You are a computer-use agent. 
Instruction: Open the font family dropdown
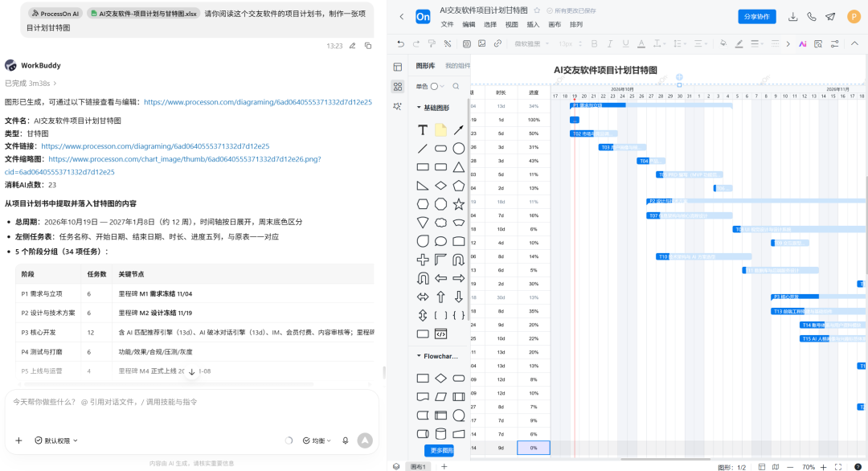(531, 43)
